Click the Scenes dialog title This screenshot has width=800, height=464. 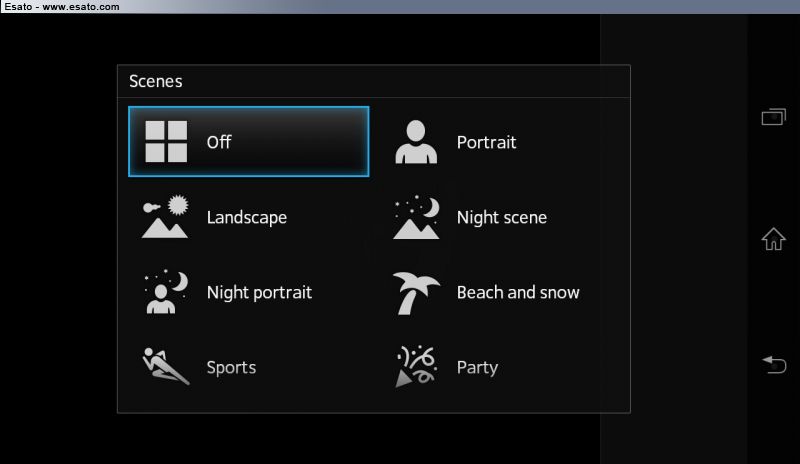click(x=156, y=81)
